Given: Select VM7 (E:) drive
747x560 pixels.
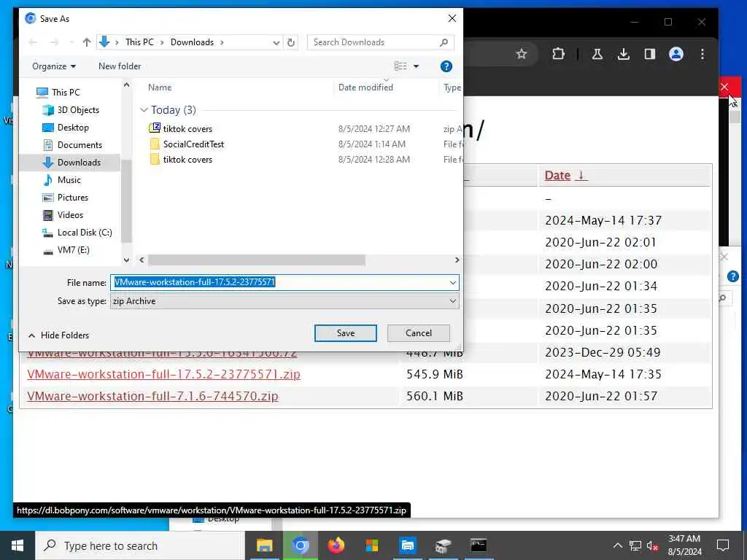Looking at the screenshot, I should 73,250.
